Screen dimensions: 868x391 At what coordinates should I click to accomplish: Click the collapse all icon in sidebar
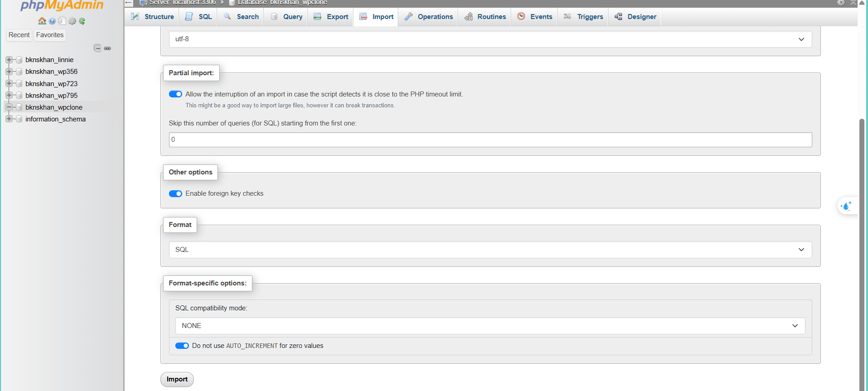[97, 48]
